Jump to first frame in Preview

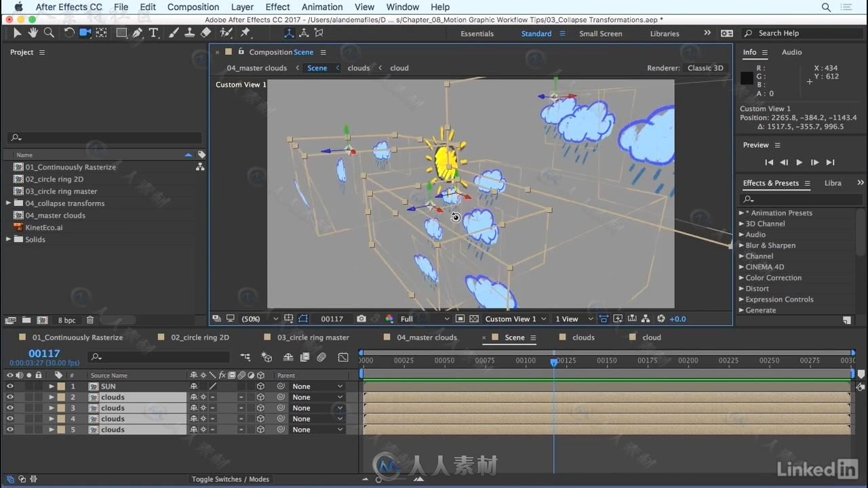coord(769,163)
